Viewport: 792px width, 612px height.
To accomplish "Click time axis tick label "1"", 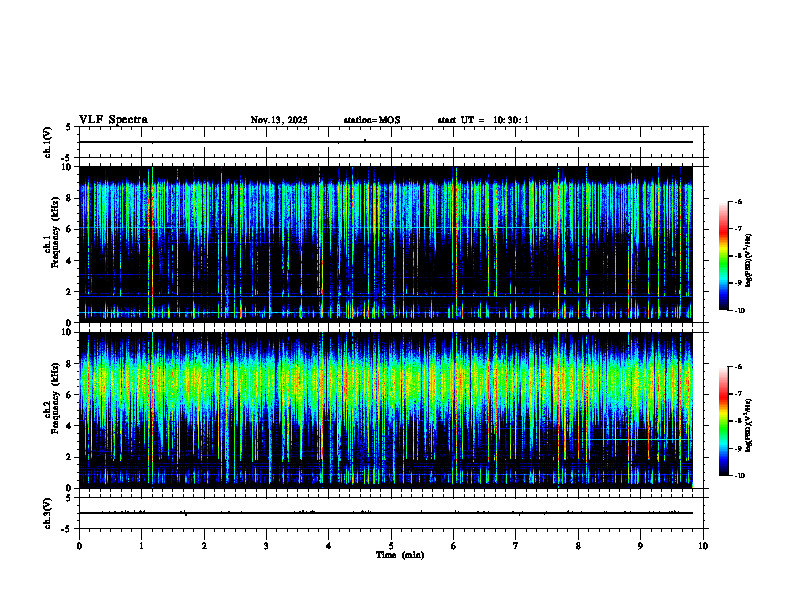I will pyautogui.click(x=141, y=546).
